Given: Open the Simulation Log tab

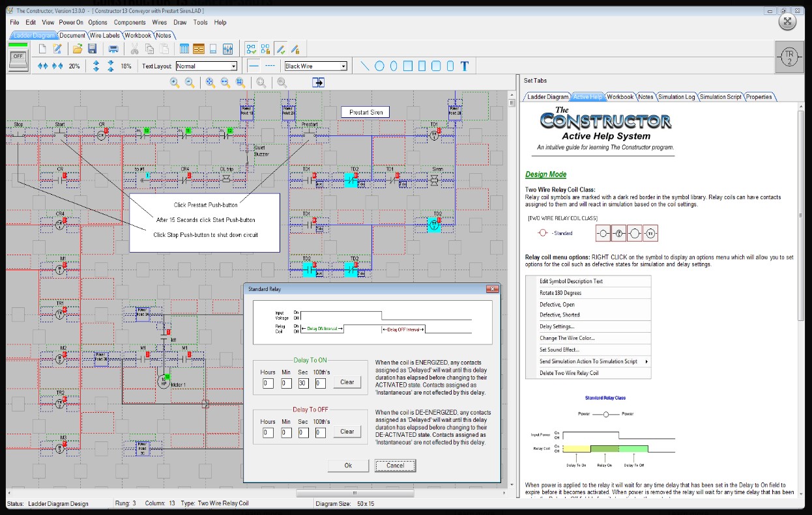Looking at the screenshot, I should point(676,97).
